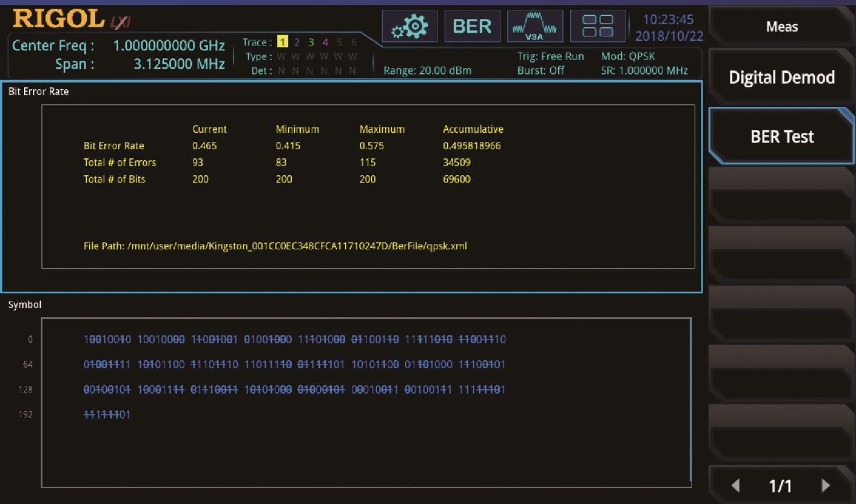This screenshot has height=504, width=856.
Task: Click the previous page left arrow
Action: [736, 485]
